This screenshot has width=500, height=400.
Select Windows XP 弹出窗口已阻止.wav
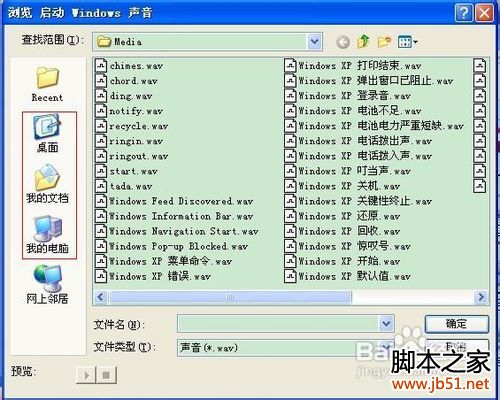pyautogui.click(x=369, y=81)
